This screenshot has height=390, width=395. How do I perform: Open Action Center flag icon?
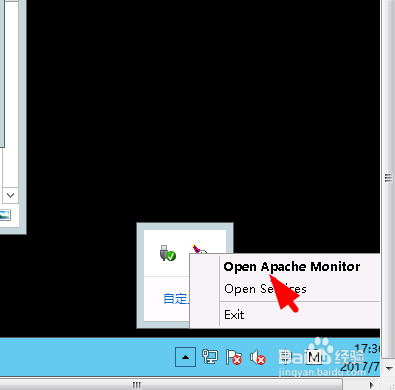(234, 357)
